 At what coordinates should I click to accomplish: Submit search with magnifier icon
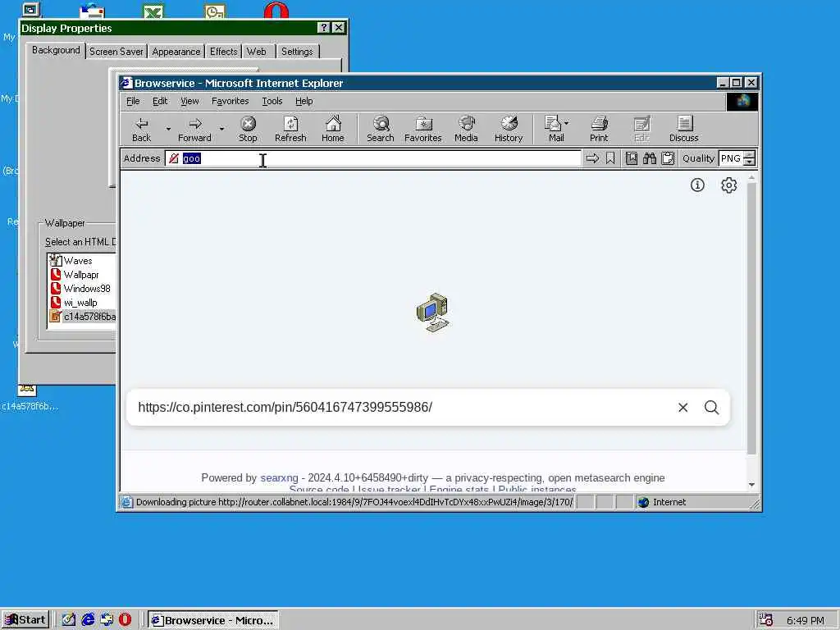point(711,408)
